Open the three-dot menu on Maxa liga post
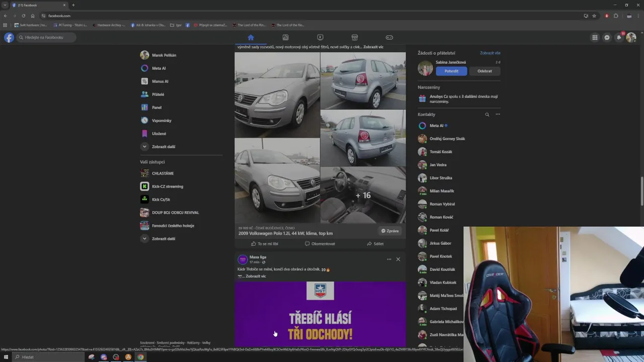The height and width of the screenshot is (362, 644). tap(389, 259)
